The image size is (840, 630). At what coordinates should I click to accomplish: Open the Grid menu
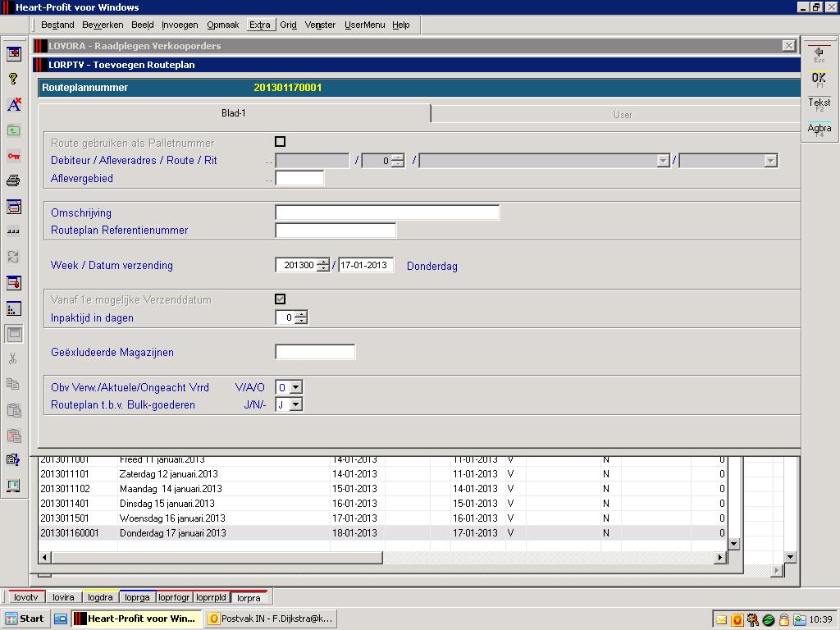[288, 25]
